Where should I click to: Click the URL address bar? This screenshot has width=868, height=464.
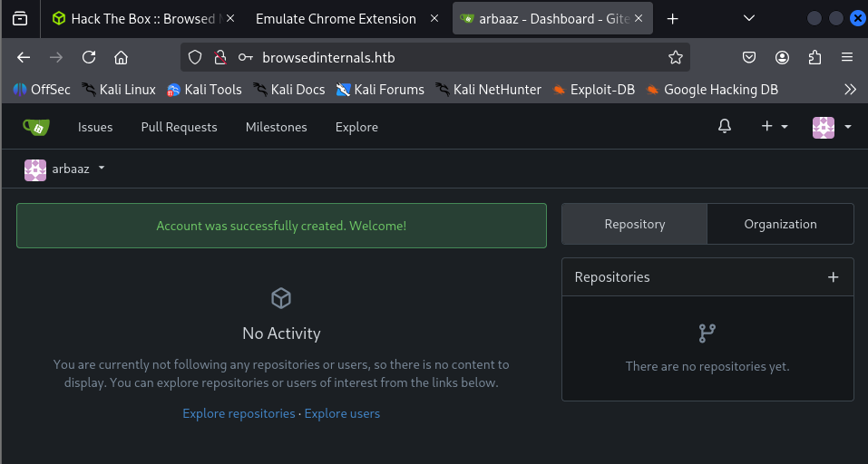pos(454,57)
